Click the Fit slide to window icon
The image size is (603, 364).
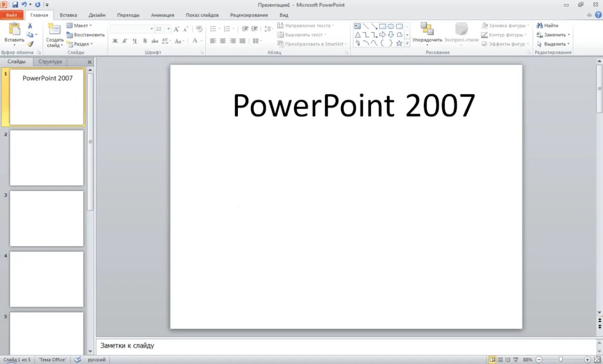597,360
